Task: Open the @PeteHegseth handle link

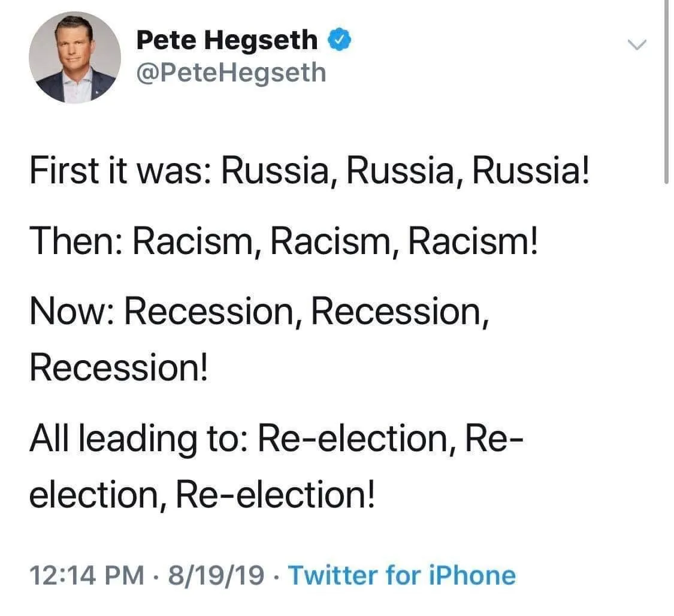Action: pos(231,73)
